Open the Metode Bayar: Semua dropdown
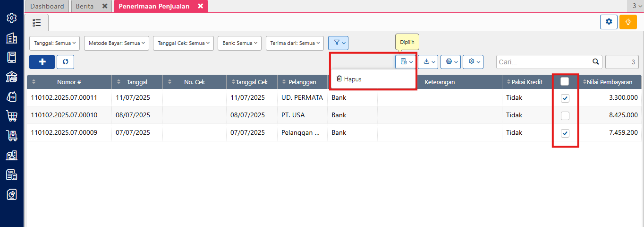 [x=117, y=43]
